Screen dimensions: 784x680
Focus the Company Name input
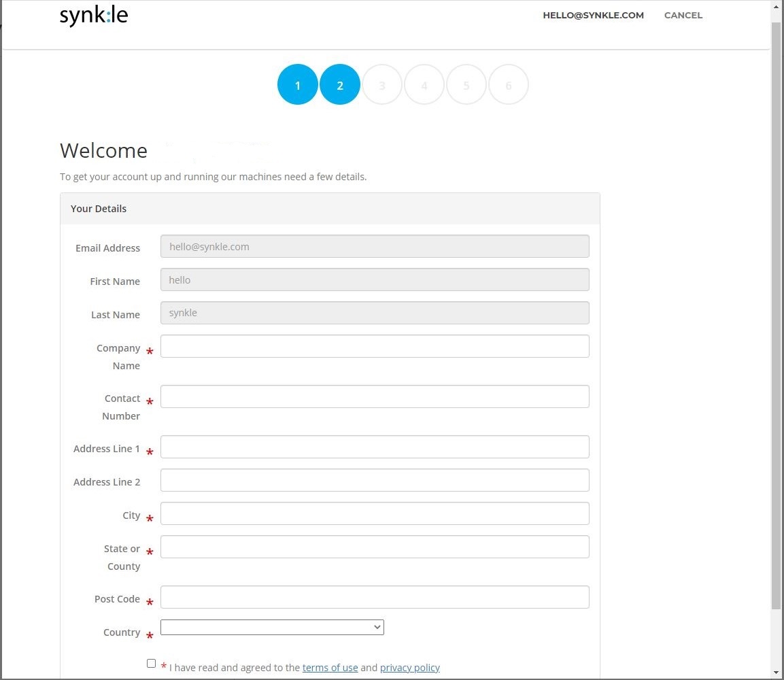(x=375, y=347)
